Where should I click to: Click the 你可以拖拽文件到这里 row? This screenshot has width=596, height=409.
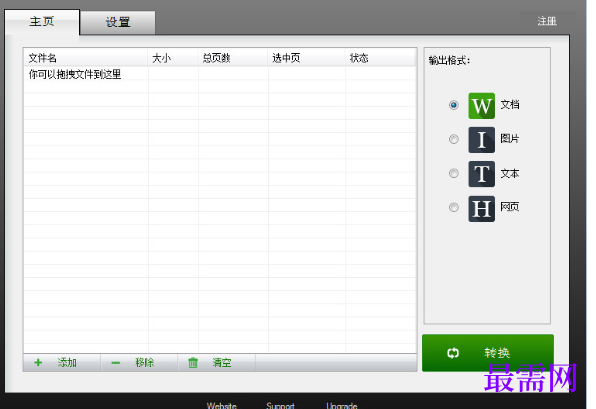coord(220,74)
